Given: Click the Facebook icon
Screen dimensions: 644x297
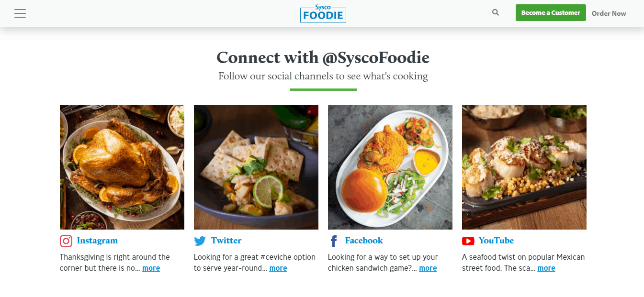Looking at the screenshot, I should tap(334, 241).
